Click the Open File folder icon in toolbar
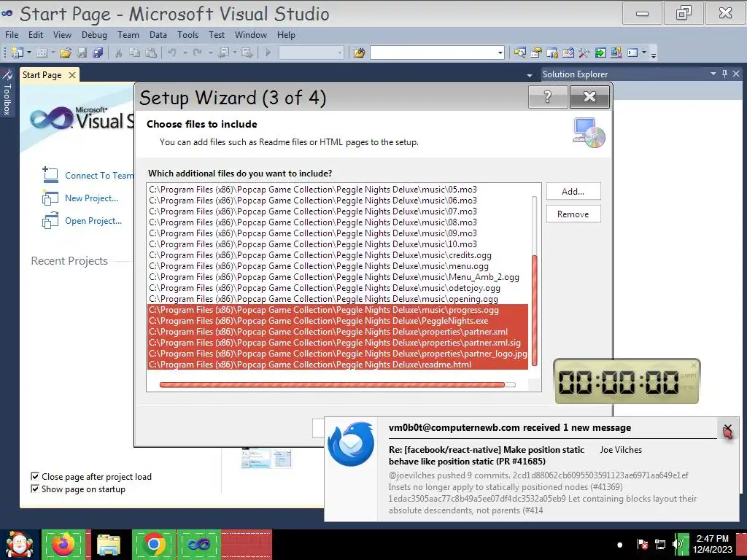Screen dimensions: 747x560 pos(66,52)
